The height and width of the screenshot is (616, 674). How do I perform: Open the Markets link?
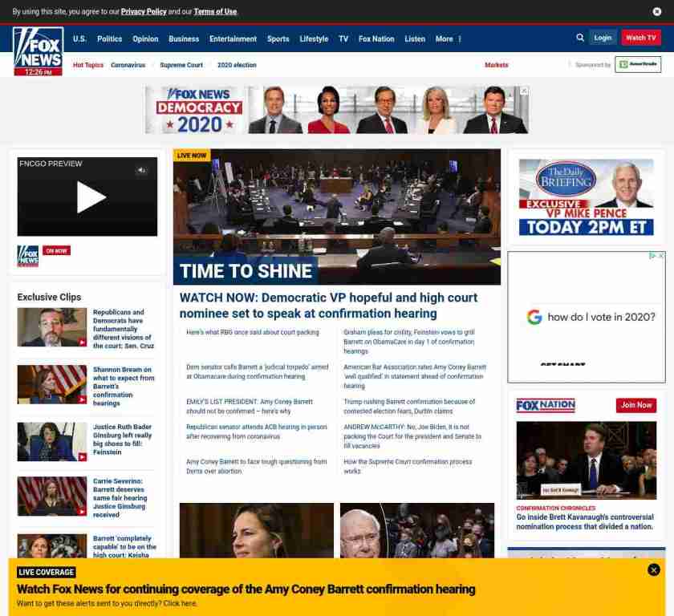coord(496,65)
